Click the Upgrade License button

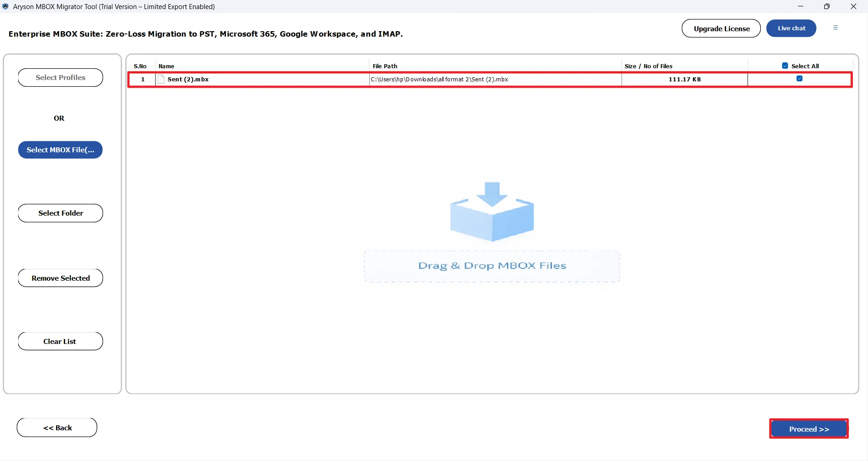[x=721, y=28]
